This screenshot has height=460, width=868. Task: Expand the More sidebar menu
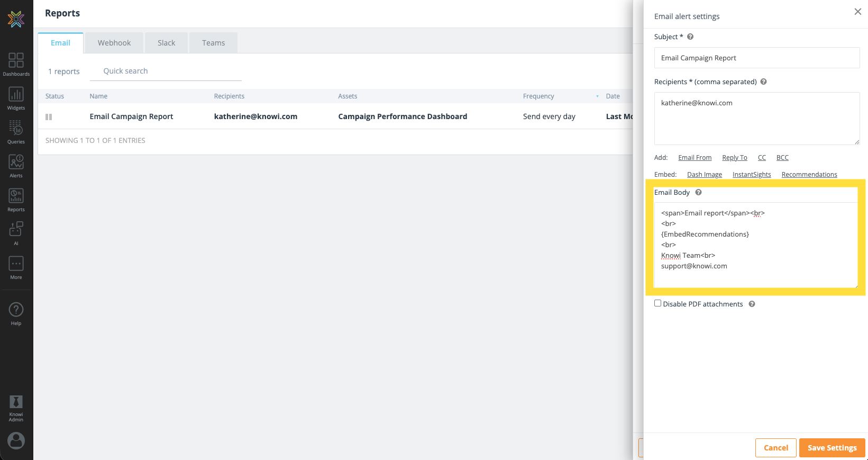pos(16,267)
